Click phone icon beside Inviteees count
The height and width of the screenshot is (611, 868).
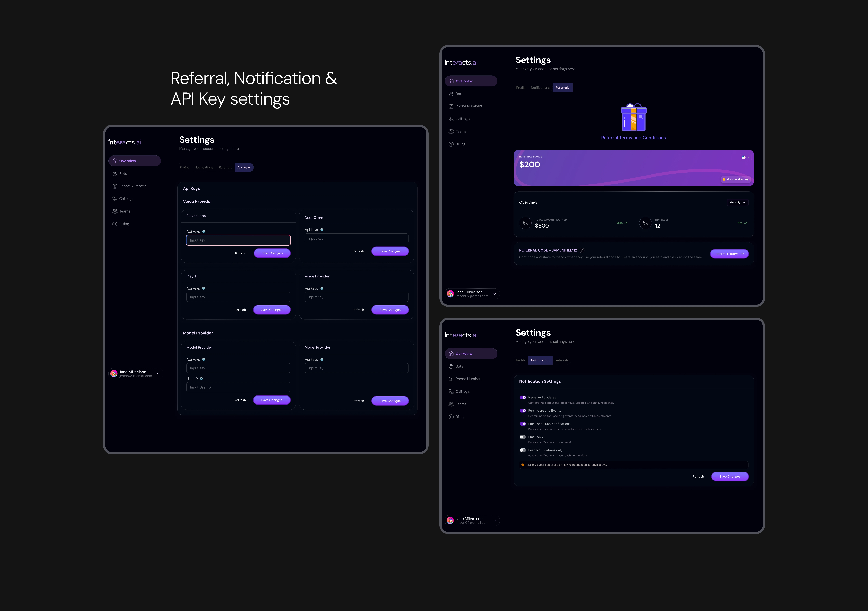pyautogui.click(x=645, y=223)
